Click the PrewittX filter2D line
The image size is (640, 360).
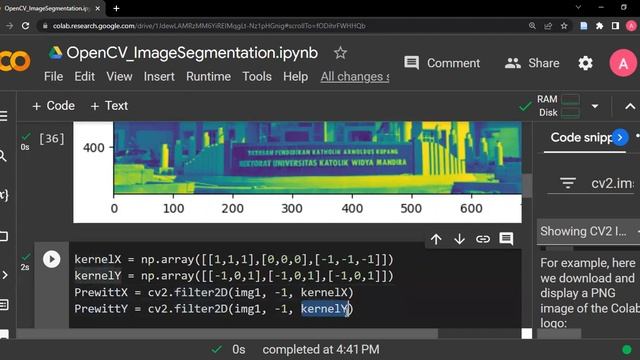tap(214, 292)
